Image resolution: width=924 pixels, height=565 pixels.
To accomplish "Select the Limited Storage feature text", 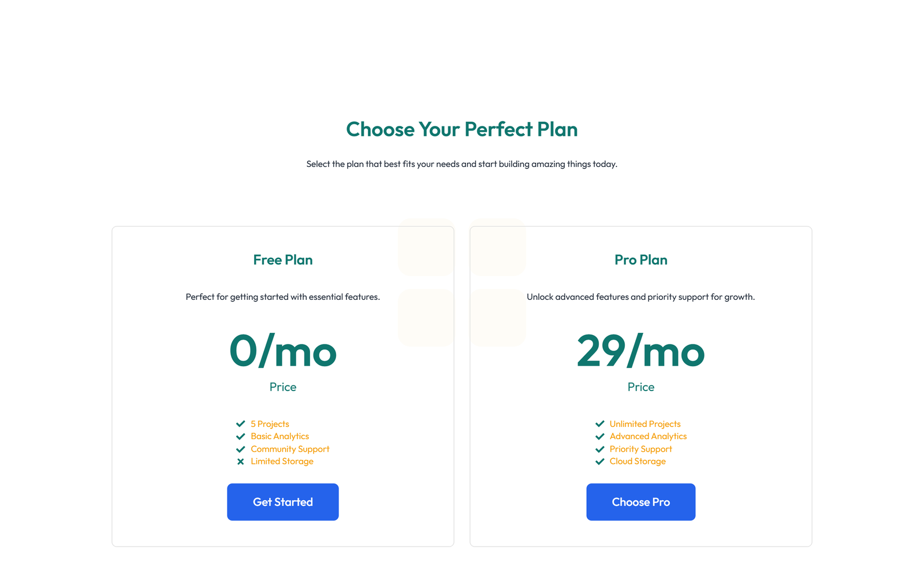I will 282,461.
